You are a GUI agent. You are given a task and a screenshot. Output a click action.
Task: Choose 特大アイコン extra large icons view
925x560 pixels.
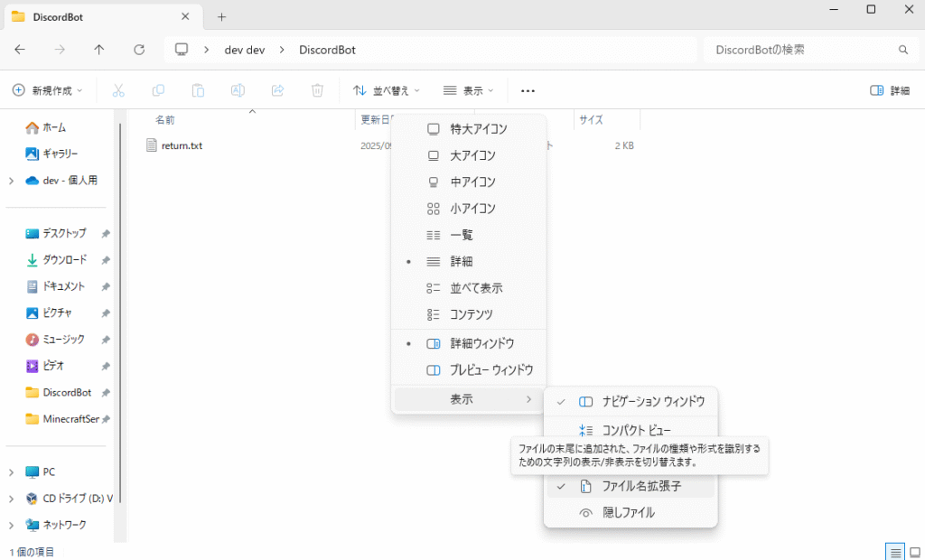(x=478, y=129)
